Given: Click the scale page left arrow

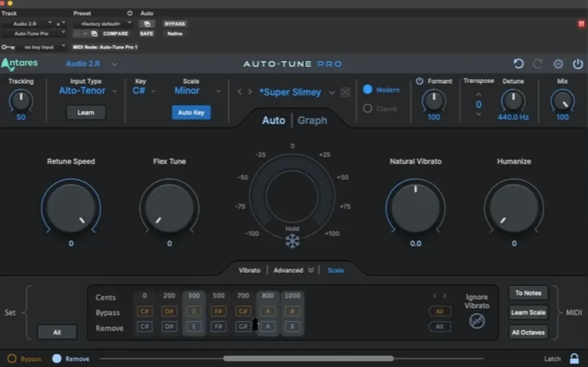Looking at the screenshot, I should coord(434,296).
